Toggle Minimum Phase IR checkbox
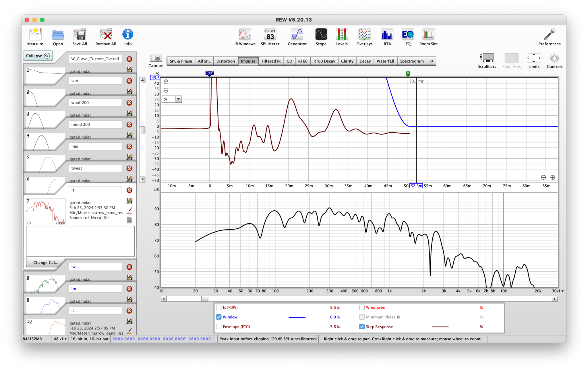The image size is (588, 371). pos(362,317)
